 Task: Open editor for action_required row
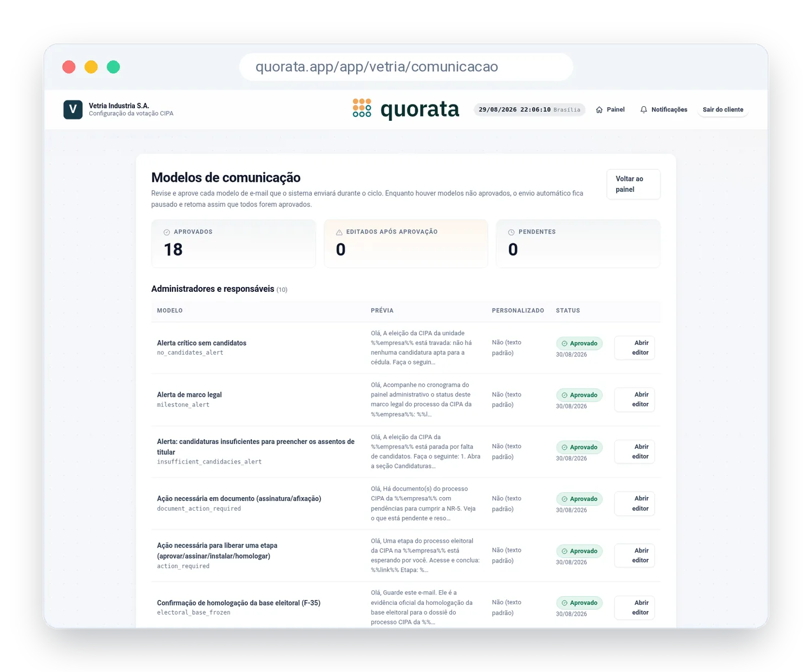[634, 556]
